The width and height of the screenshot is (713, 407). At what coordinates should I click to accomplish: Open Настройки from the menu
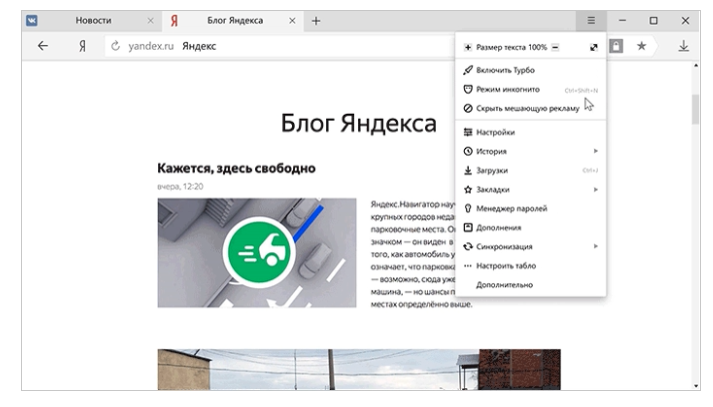coord(531,132)
